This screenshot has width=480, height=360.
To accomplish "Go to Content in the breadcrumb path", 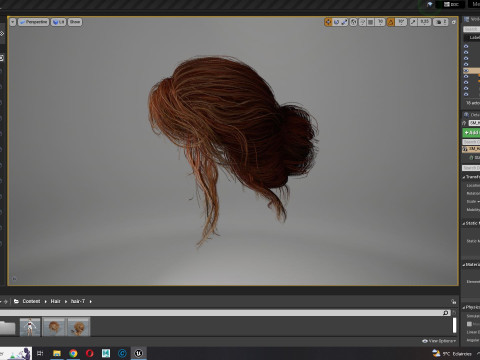I will tap(31, 301).
